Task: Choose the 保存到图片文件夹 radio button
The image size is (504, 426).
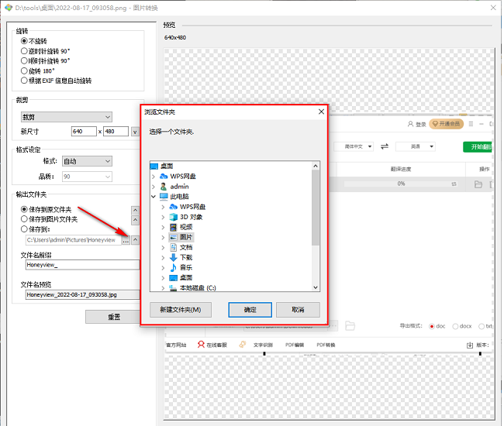Action: point(24,219)
